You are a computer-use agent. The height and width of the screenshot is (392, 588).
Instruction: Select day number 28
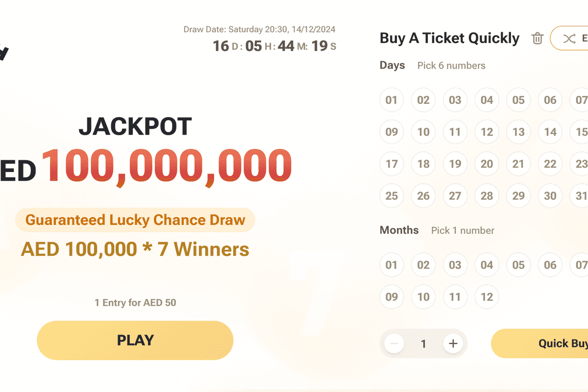tap(487, 196)
